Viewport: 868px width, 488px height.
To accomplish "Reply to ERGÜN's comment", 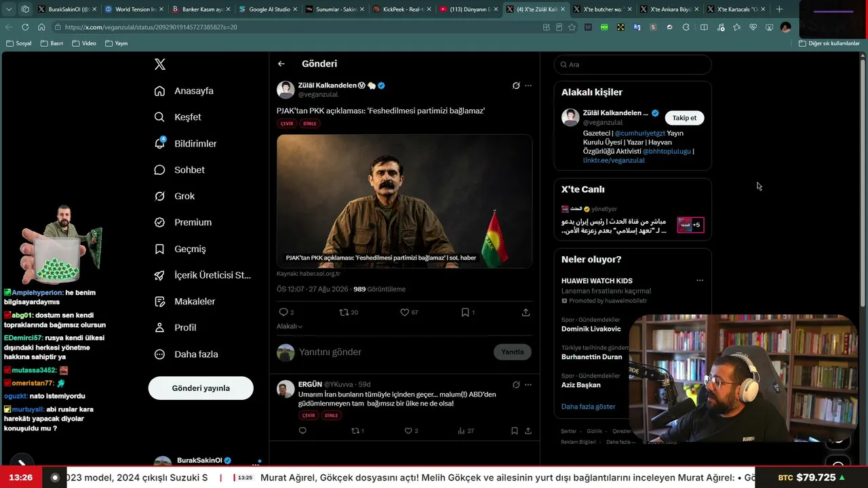I will (x=302, y=430).
